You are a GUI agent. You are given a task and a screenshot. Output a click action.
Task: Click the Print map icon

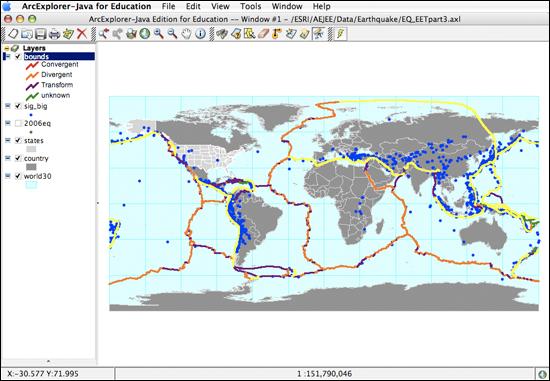coord(54,34)
